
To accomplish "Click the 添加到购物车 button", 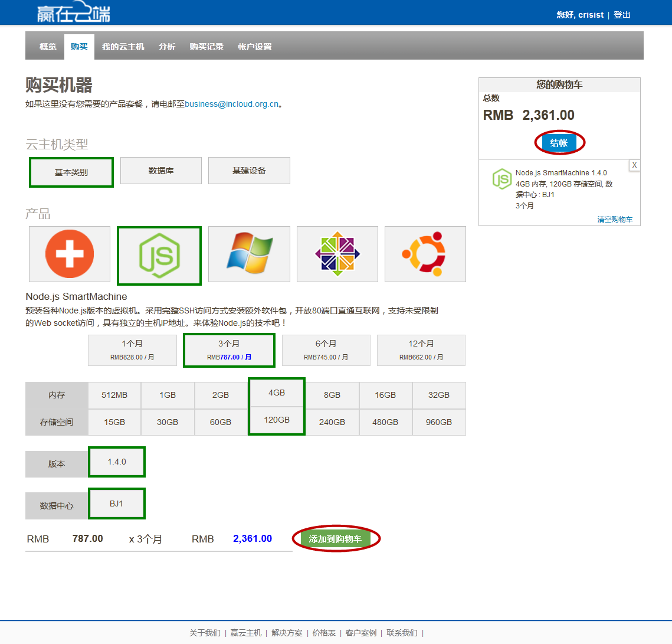I will [335, 539].
